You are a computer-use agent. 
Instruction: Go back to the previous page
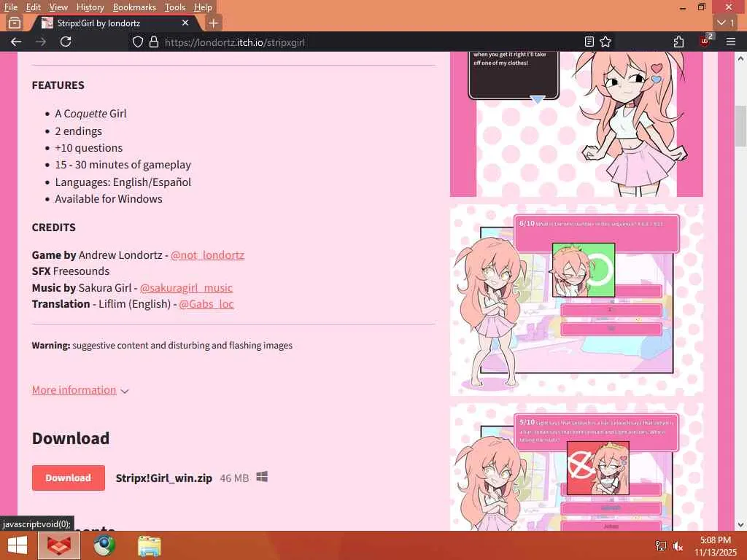[x=16, y=42]
